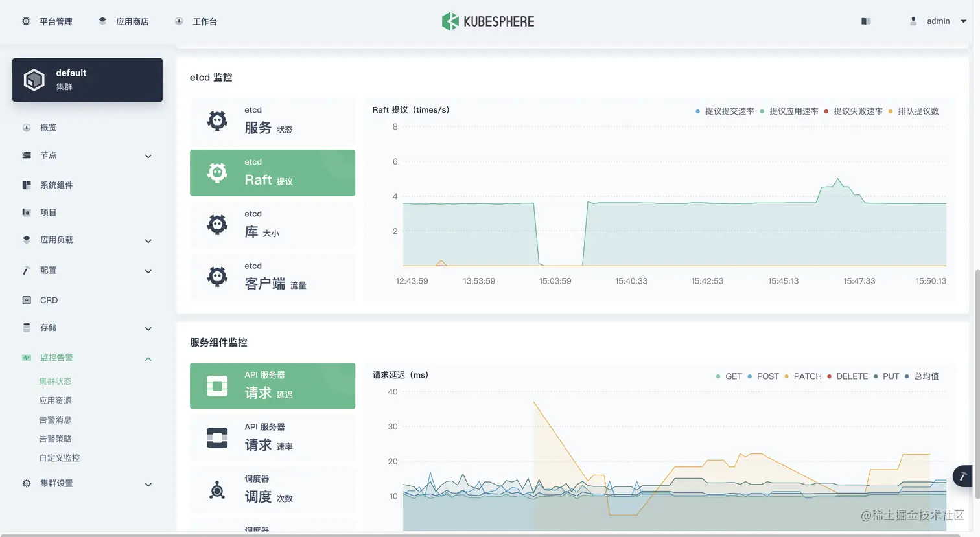This screenshot has height=537, width=980.
Task: Toggle 总均值 legend series
Action: 922,376
